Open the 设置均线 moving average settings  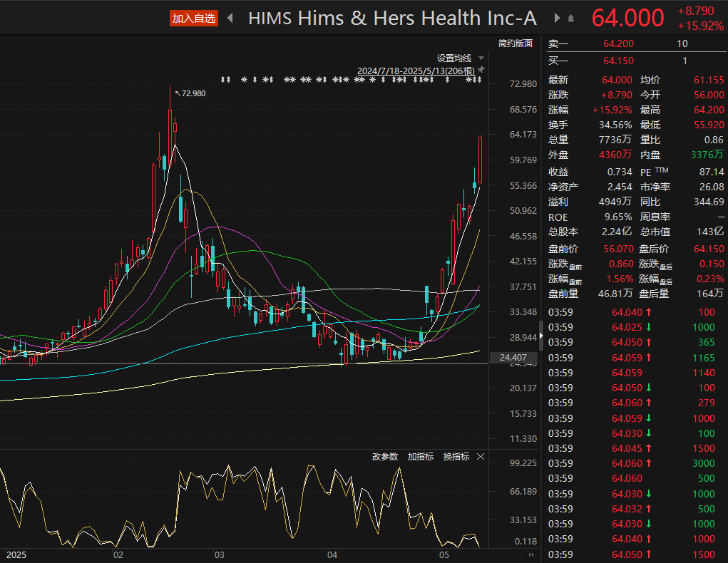[454, 58]
